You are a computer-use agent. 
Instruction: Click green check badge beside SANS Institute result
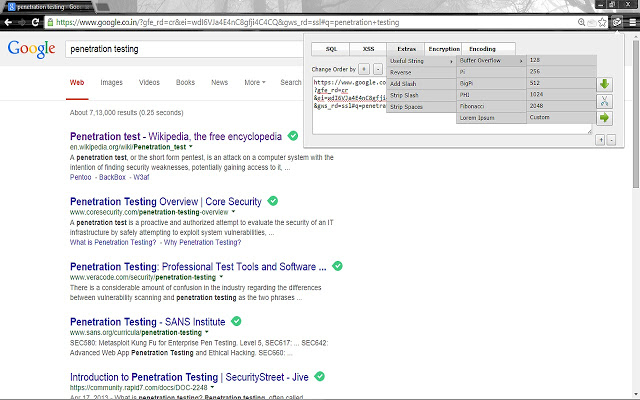(x=236, y=321)
